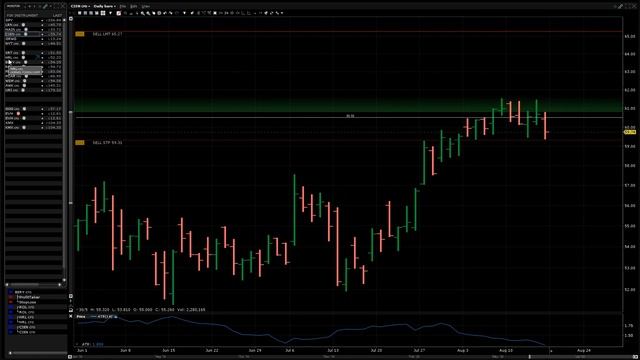Select the KMX row without a dot
Image resolution: width=640 pixels, height=360 pixels.
point(33,123)
